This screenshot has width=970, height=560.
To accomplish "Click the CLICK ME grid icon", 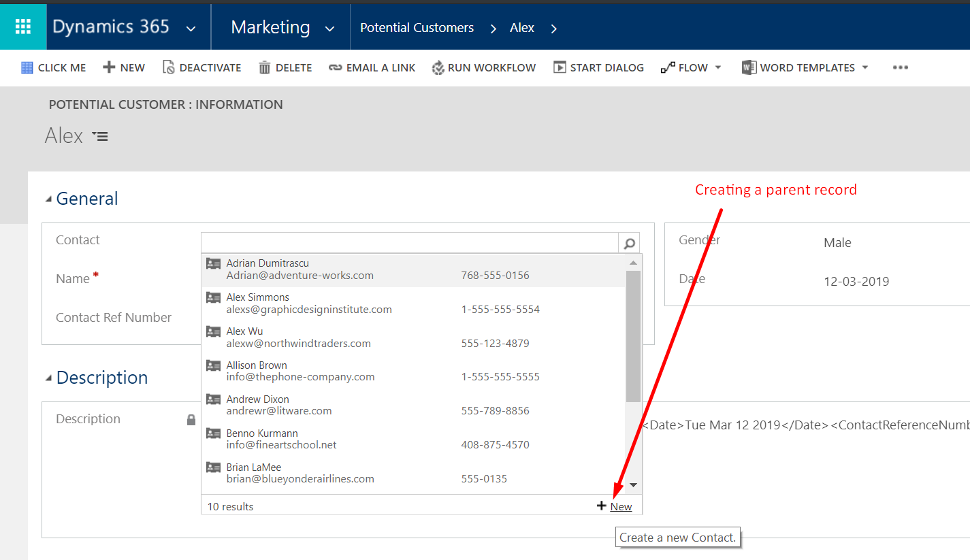I will click(x=27, y=68).
